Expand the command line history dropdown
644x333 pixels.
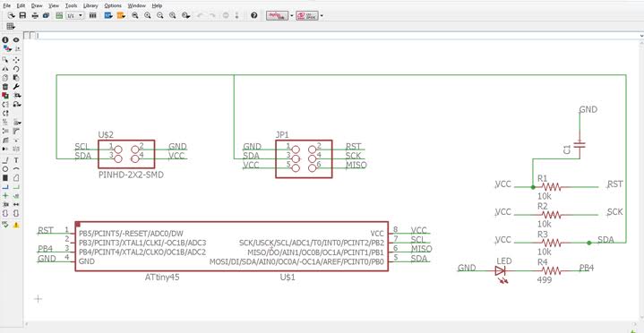[641, 36]
